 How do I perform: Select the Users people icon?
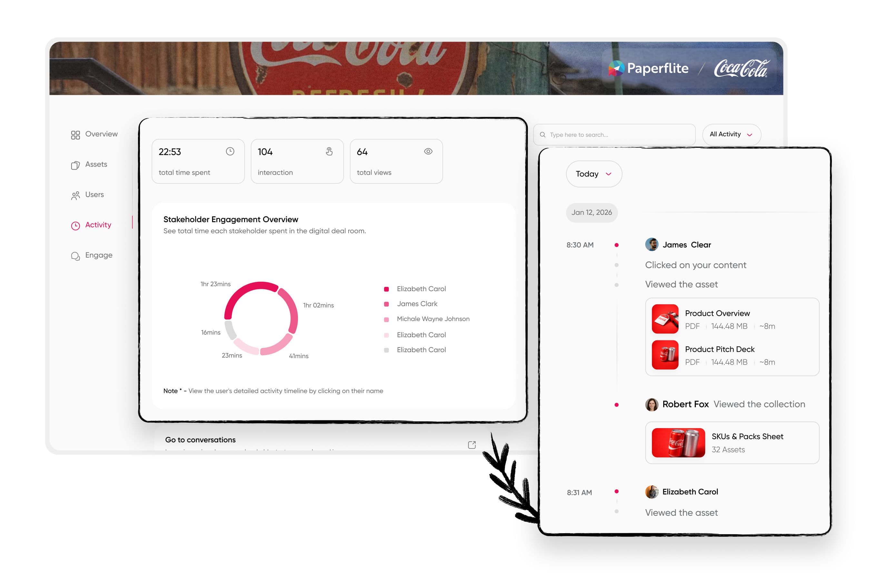click(x=75, y=196)
